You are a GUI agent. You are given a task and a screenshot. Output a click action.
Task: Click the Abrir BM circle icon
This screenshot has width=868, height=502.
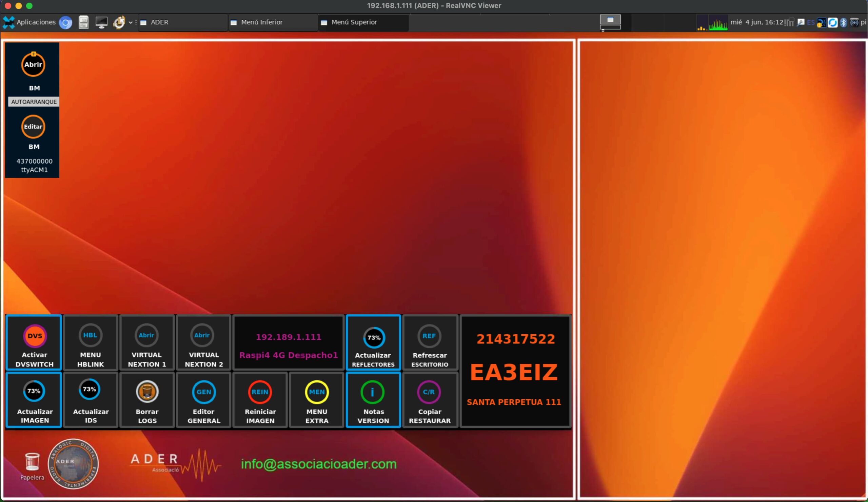(33, 64)
